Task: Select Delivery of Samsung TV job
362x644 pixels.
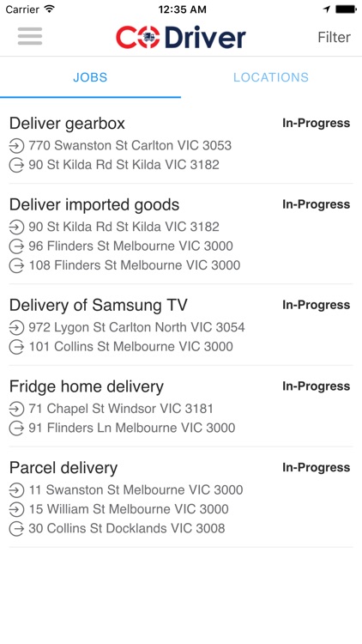Action: pos(181,325)
